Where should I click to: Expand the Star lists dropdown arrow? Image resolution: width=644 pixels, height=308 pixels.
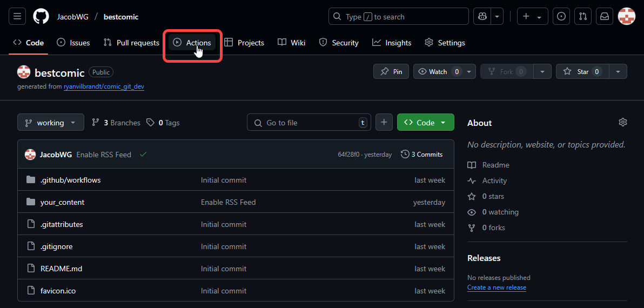coord(618,71)
